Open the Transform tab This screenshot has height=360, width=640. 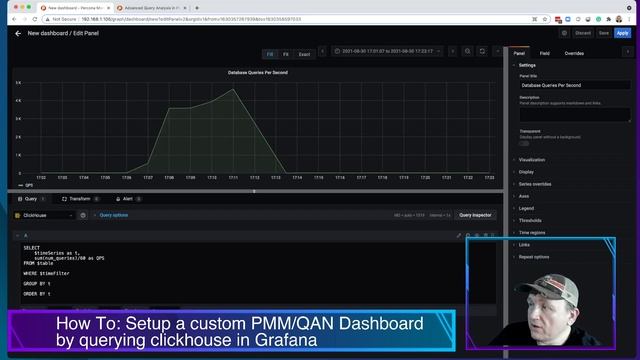[80, 199]
